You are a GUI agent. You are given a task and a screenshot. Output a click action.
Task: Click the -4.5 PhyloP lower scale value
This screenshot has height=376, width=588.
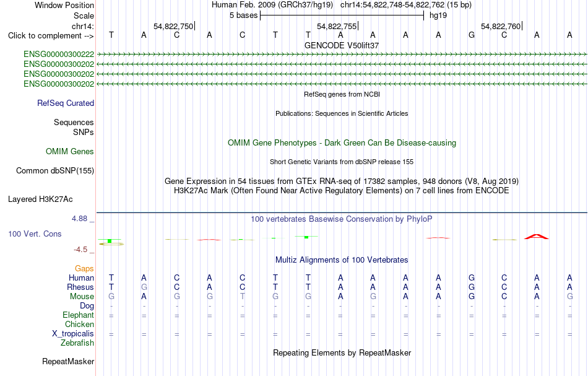point(80,250)
